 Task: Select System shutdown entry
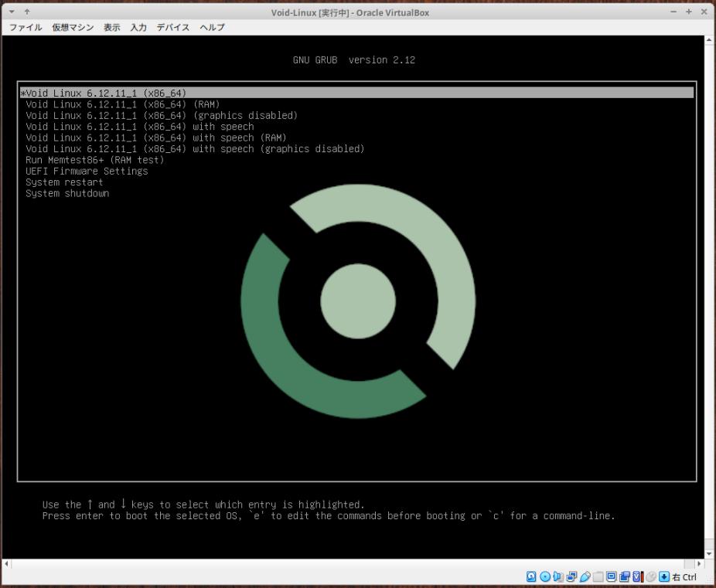[67, 193]
